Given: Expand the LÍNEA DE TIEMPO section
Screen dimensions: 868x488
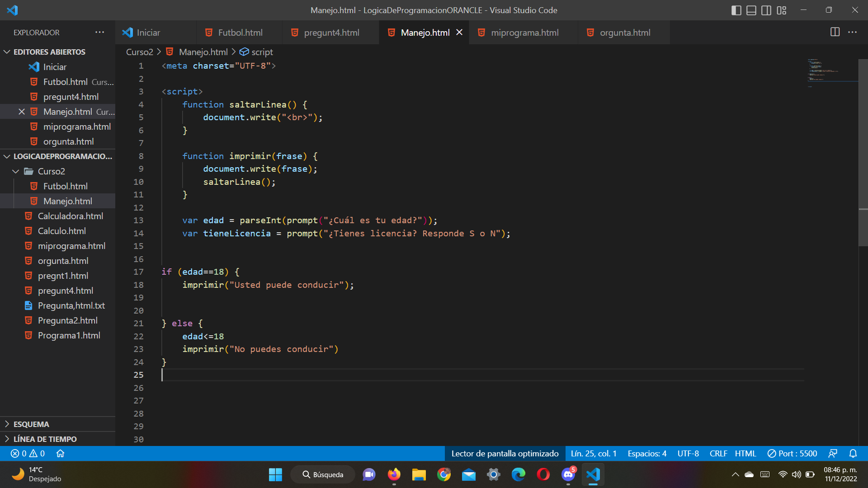Looking at the screenshot, I should click(x=57, y=439).
